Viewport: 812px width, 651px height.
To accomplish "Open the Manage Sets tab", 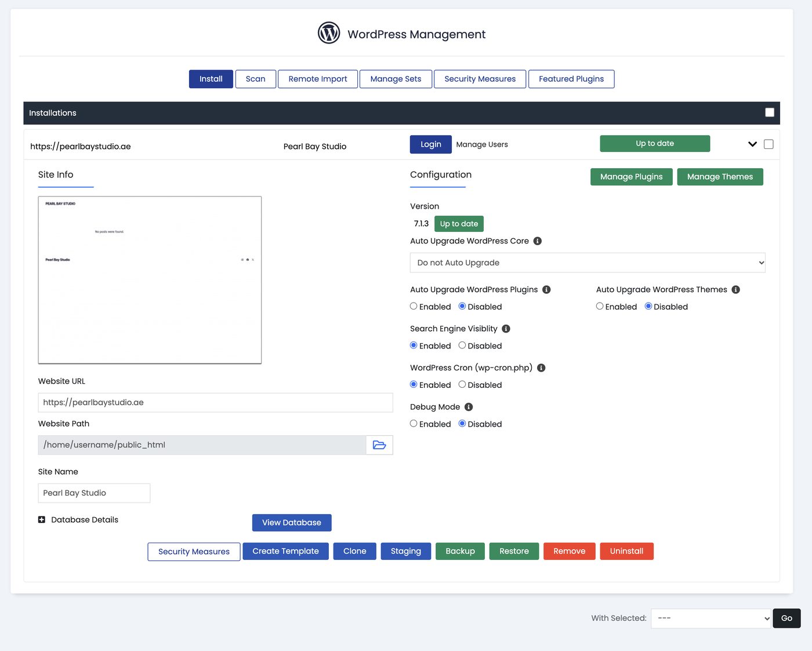I will [396, 79].
